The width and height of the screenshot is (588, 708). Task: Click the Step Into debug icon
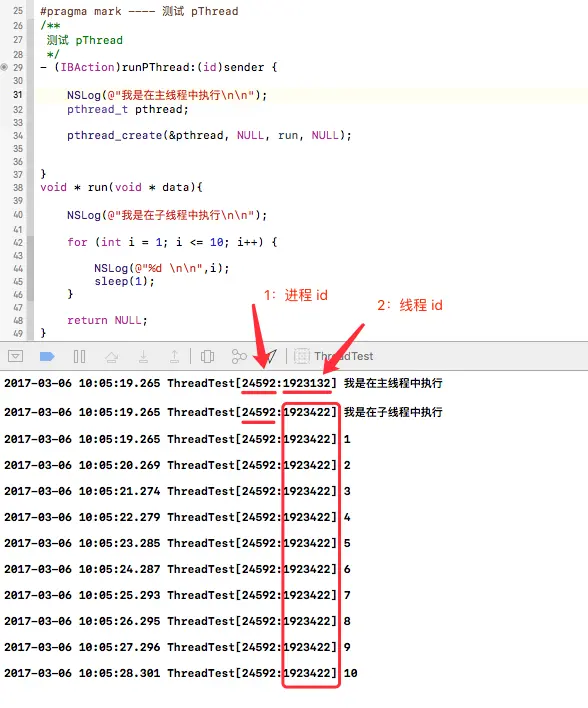tap(143, 357)
